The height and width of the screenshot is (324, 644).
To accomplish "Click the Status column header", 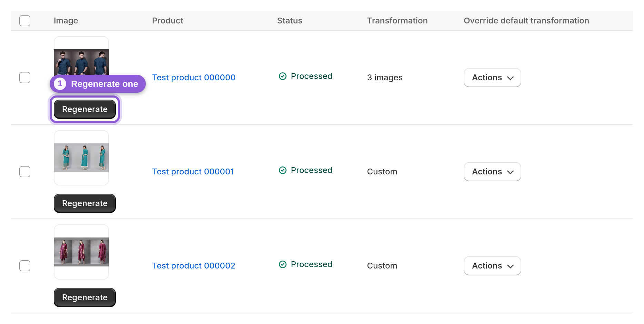I will click(290, 21).
